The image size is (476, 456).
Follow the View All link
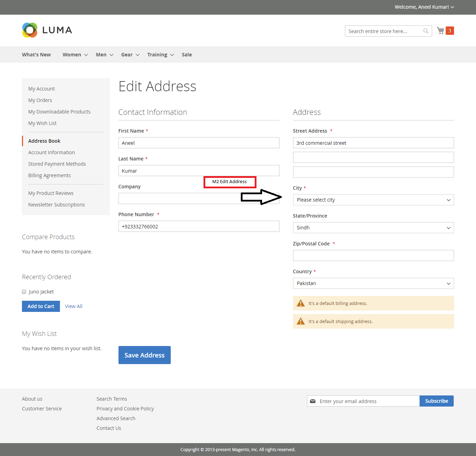(x=74, y=306)
